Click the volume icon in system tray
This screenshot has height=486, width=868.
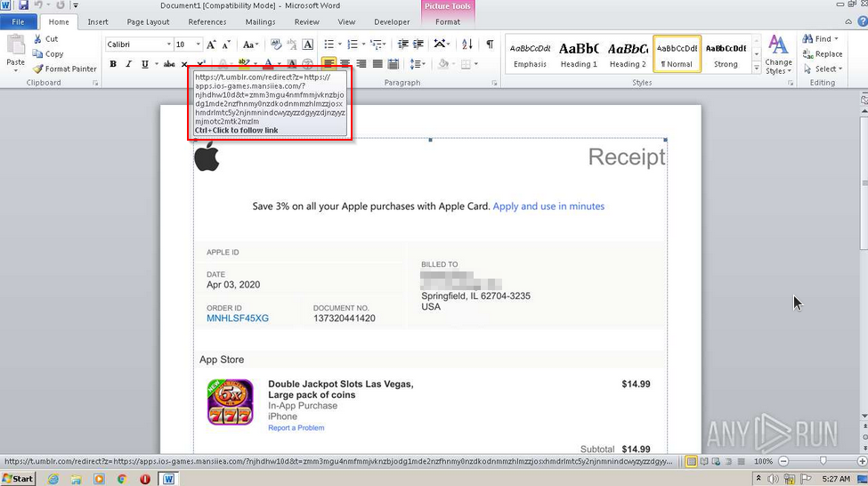pyautogui.click(x=774, y=479)
